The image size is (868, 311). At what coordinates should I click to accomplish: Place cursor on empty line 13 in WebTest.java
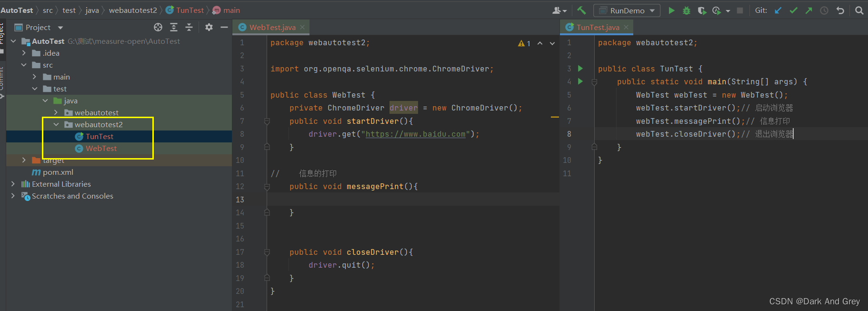pos(412,200)
